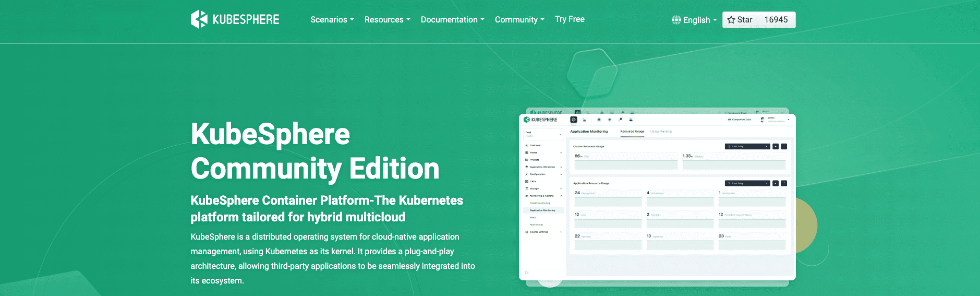
Task: Select the 23 Pods card
Action: [x=752, y=242]
